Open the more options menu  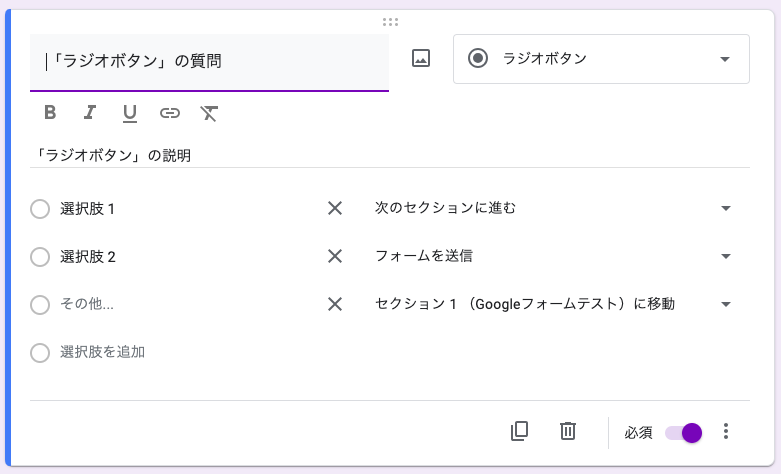727,431
